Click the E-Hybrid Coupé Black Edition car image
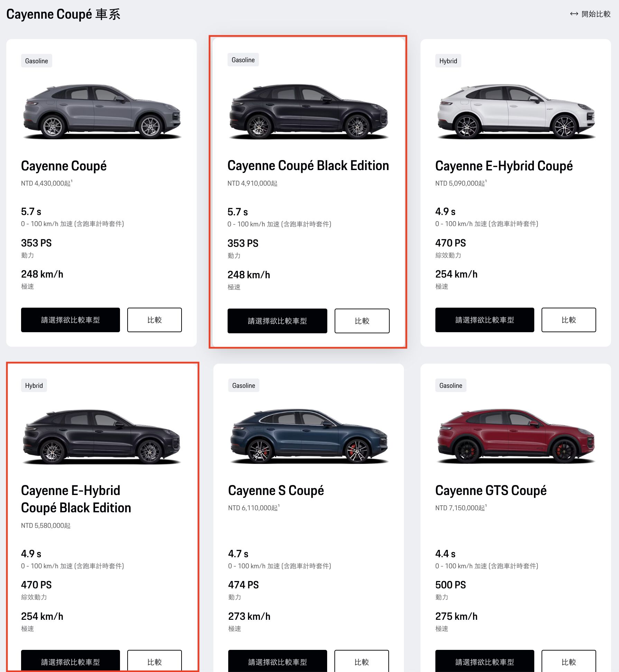 click(x=101, y=436)
